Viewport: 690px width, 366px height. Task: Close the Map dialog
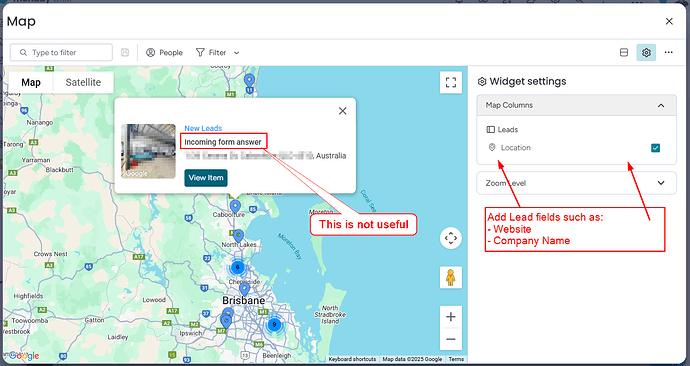coord(669,21)
